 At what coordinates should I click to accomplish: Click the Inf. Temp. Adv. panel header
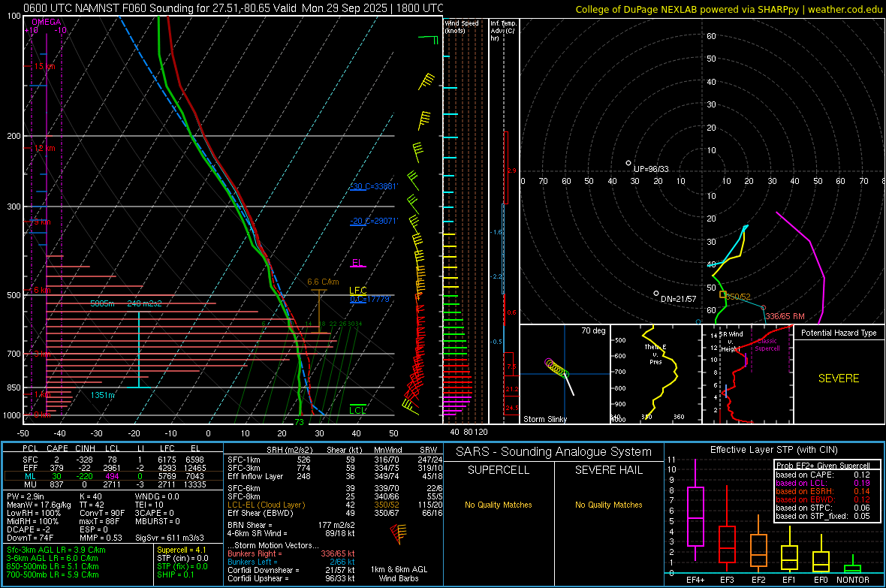tap(503, 31)
